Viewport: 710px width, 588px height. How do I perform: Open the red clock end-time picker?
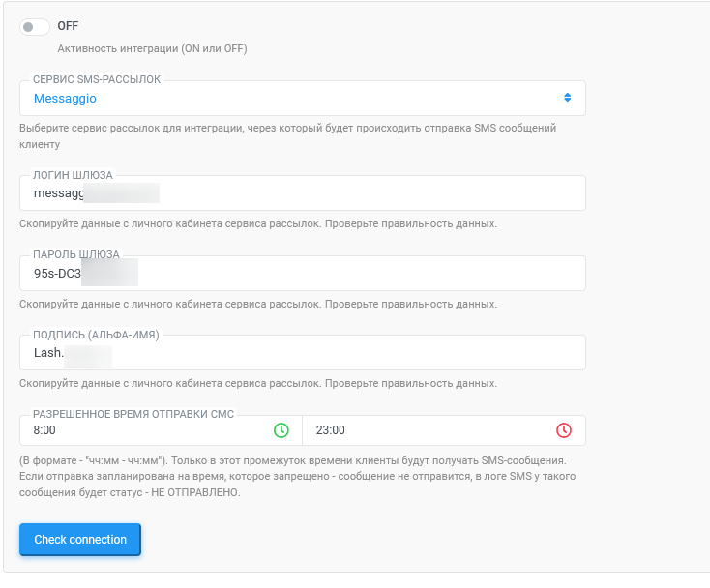click(x=564, y=430)
